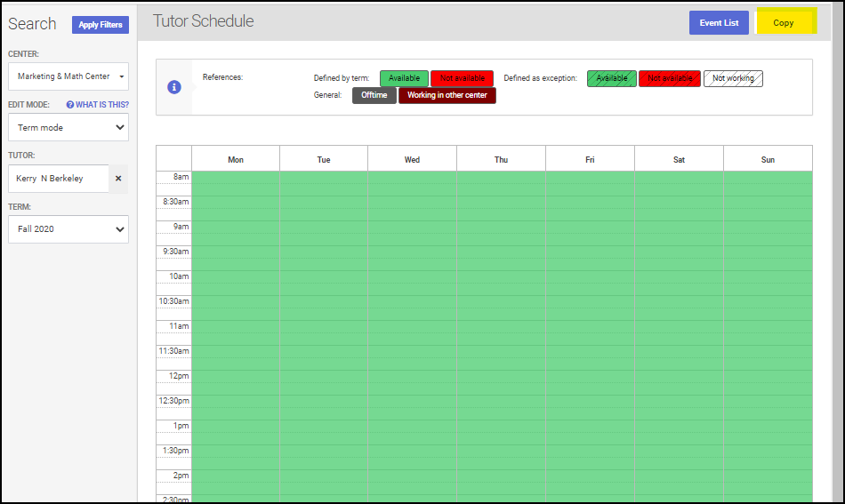Open the Center dropdown showing Marketing & Math Center
845x504 pixels.
68,76
